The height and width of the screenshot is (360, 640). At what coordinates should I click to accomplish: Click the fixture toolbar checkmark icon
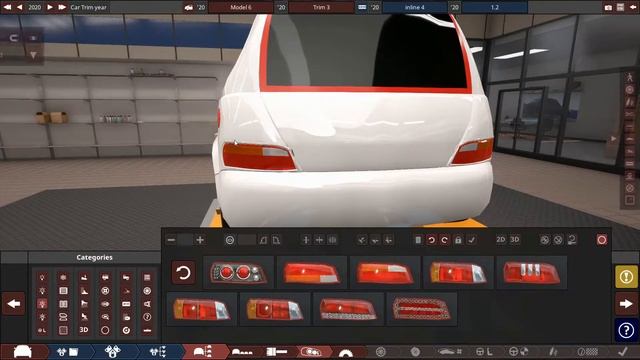[x=471, y=240]
